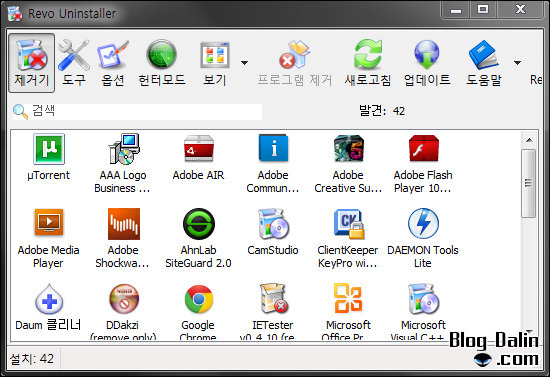Select the CamStudio program icon

click(x=273, y=224)
